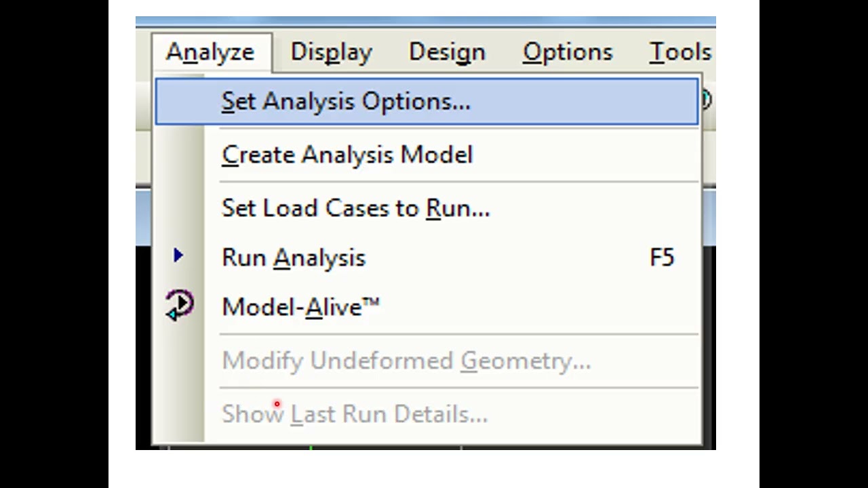
Task: Click the blue Run Analysis arrow icon
Action: tap(178, 256)
